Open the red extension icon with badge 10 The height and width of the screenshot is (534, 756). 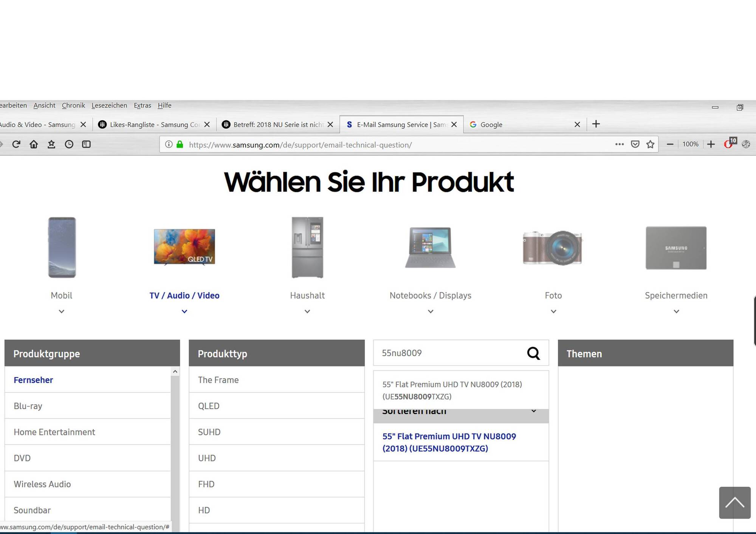tap(730, 143)
